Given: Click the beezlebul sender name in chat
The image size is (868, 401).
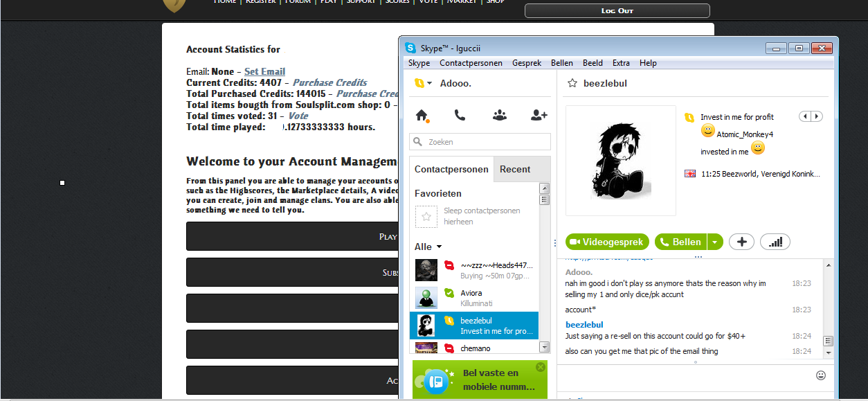Looking at the screenshot, I should pos(584,325).
